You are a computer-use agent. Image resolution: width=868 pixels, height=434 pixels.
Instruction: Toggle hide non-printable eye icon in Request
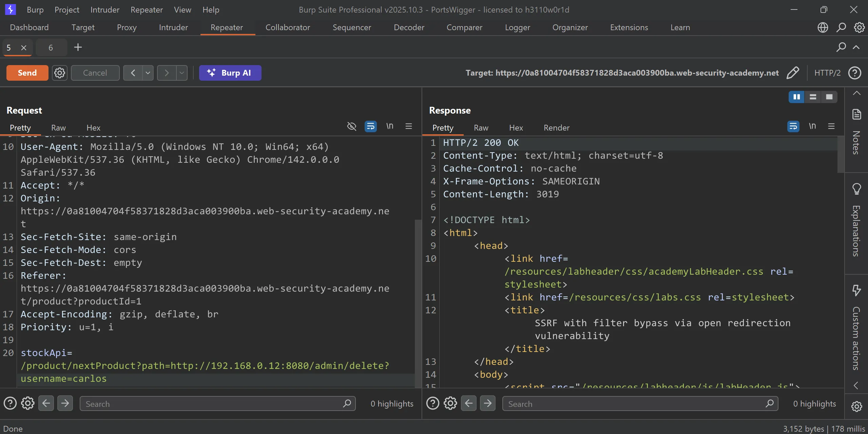[x=352, y=126]
